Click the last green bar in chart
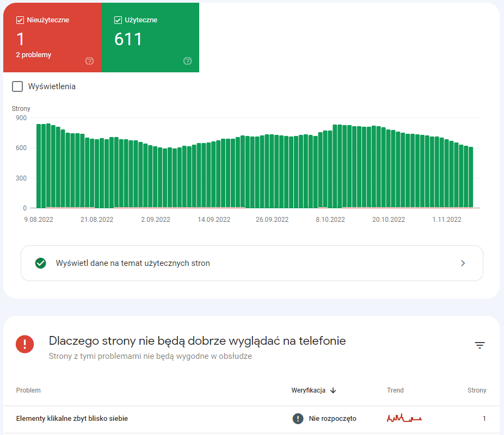 pyautogui.click(x=471, y=177)
